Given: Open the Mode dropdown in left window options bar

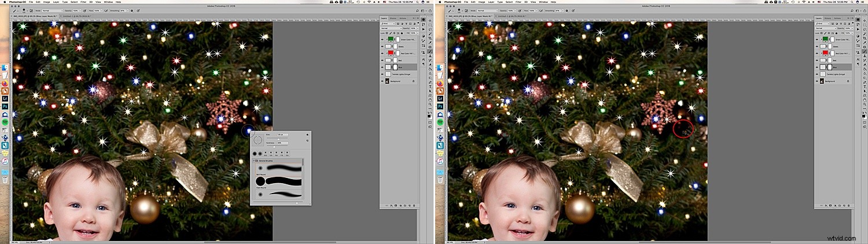Looking at the screenshot, I should coord(53,11).
